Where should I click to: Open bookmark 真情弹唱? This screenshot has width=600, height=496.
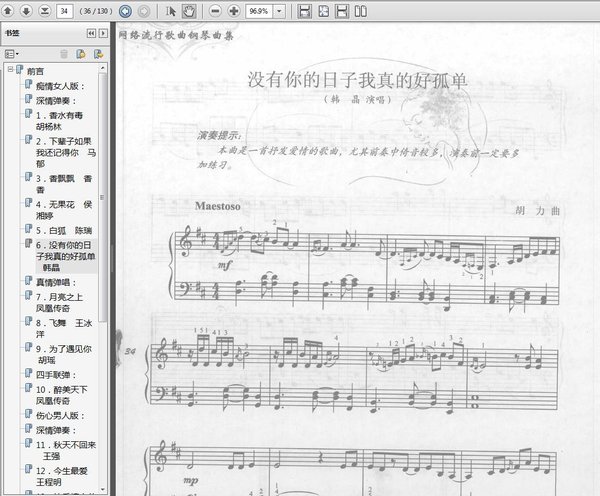(56, 282)
